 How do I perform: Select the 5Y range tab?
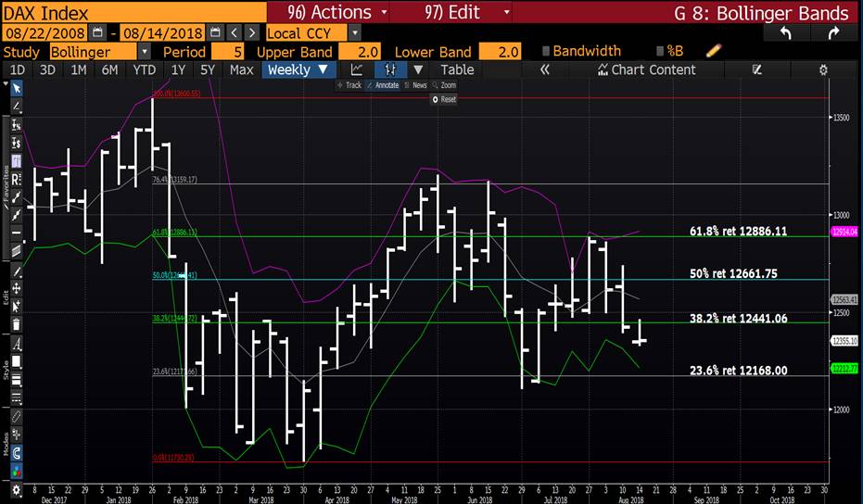(x=208, y=69)
